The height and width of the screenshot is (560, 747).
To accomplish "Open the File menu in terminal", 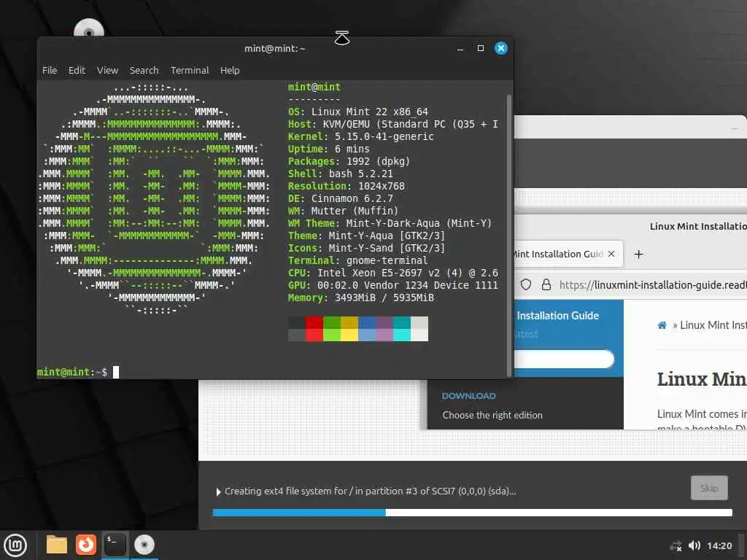I will (x=50, y=71).
